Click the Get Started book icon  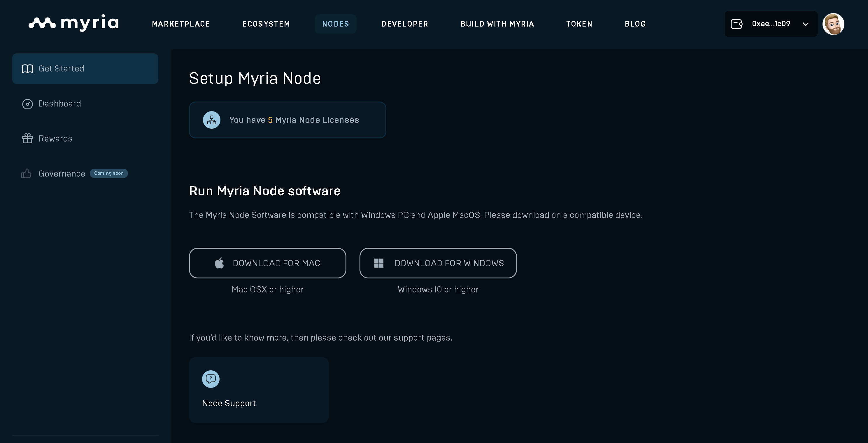pyautogui.click(x=27, y=69)
